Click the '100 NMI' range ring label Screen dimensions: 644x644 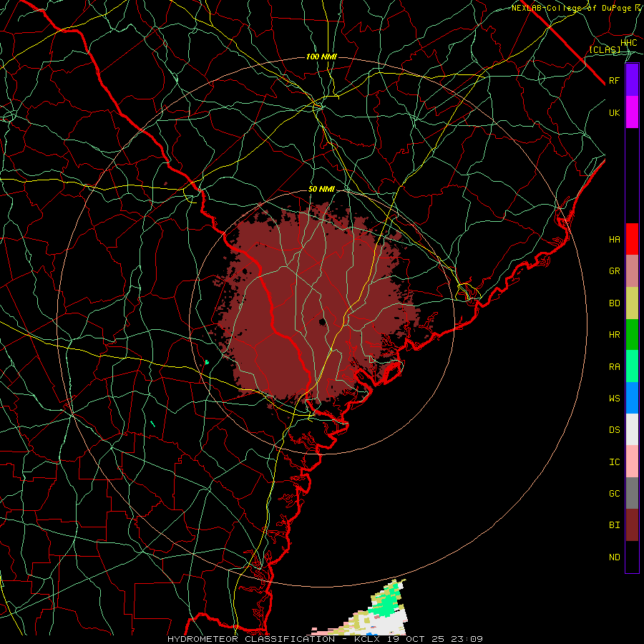321,57
